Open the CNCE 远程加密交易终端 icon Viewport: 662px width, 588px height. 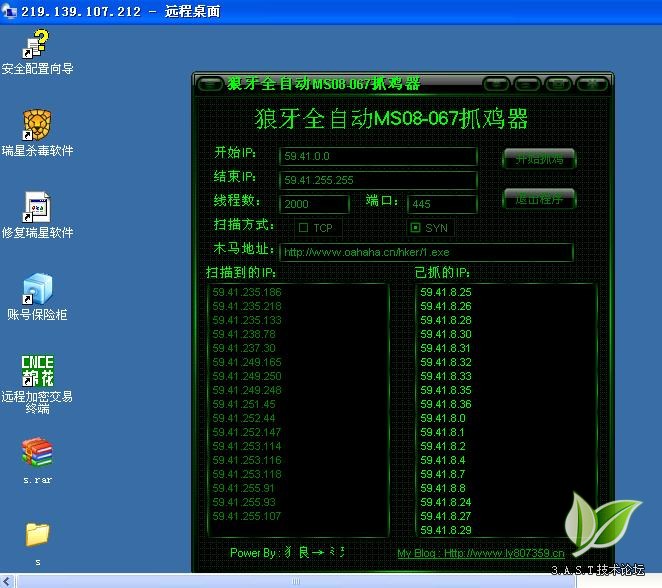[x=37, y=369]
